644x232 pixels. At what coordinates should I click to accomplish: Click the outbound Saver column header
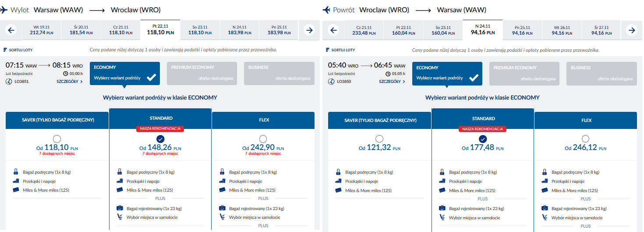[x=57, y=120]
